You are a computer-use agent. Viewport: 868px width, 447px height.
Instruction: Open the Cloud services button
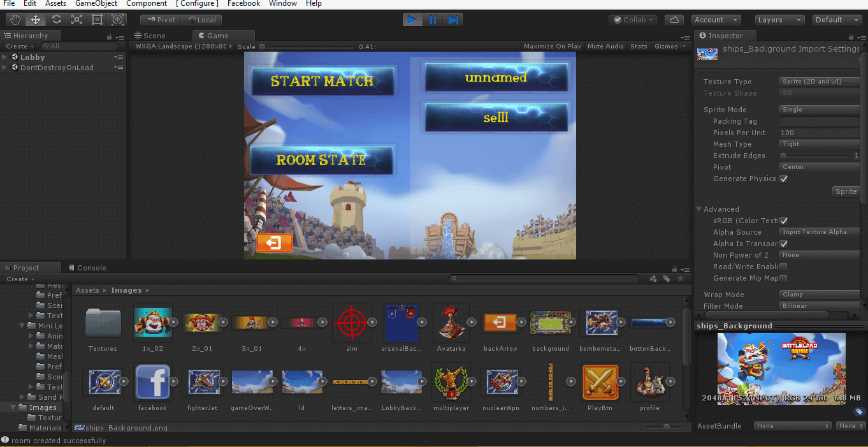pyautogui.click(x=674, y=20)
